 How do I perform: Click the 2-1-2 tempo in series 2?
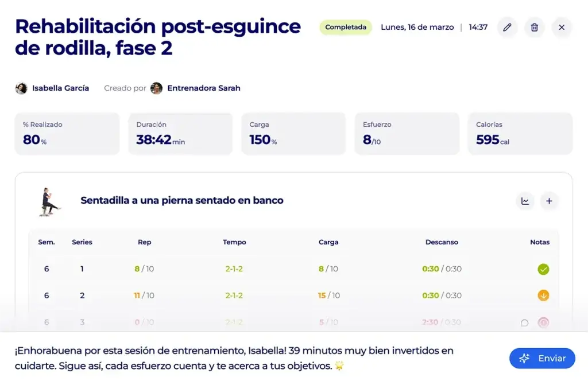(234, 295)
